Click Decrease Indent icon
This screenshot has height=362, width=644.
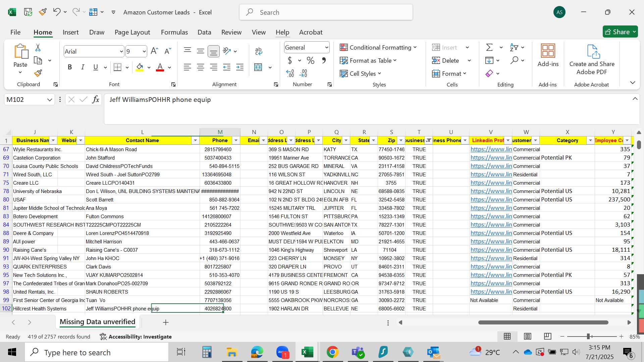(227, 67)
